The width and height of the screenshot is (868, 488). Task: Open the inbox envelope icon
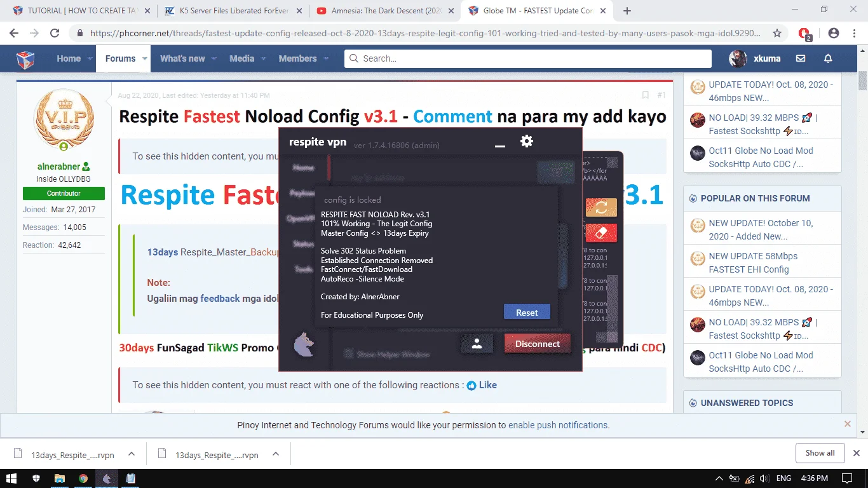tap(801, 58)
